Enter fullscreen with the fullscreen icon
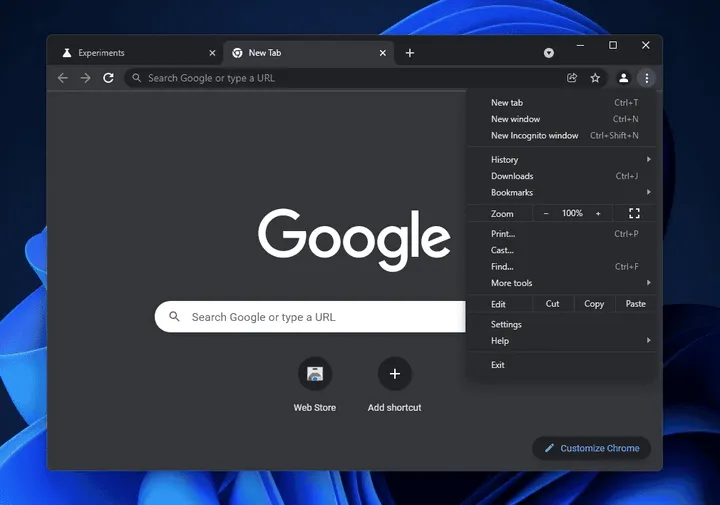The height and width of the screenshot is (505, 720). click(x=634, y=213)
